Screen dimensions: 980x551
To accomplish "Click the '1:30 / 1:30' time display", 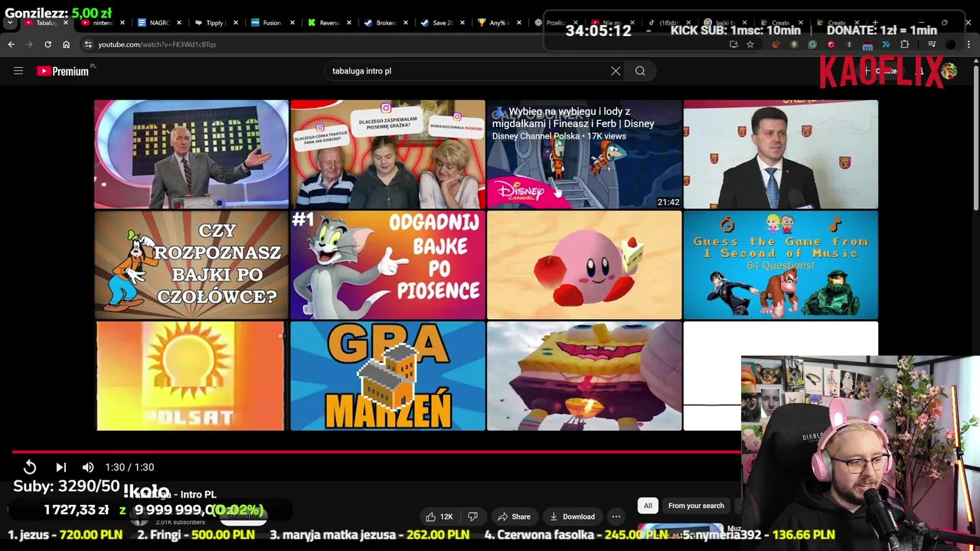I will [129, 467].
